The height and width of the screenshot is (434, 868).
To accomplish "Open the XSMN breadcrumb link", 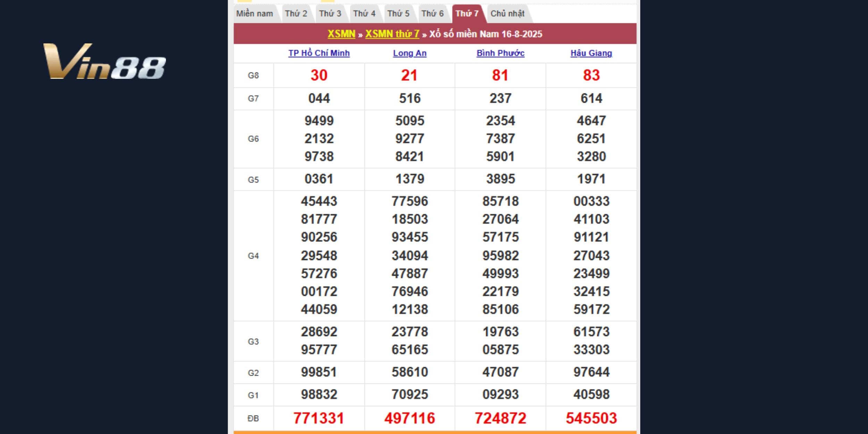I will click(341, 34).
